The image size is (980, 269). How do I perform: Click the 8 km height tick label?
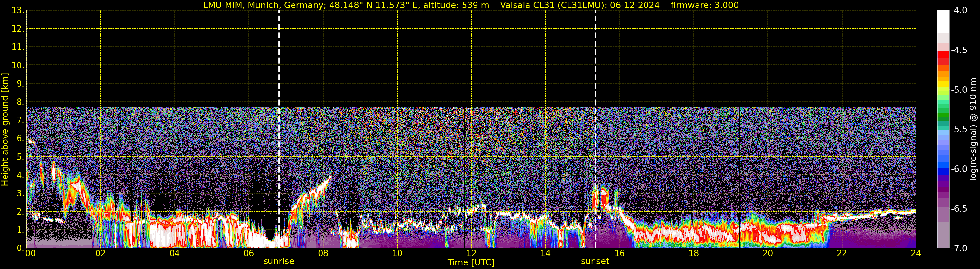tap(20, 102)
